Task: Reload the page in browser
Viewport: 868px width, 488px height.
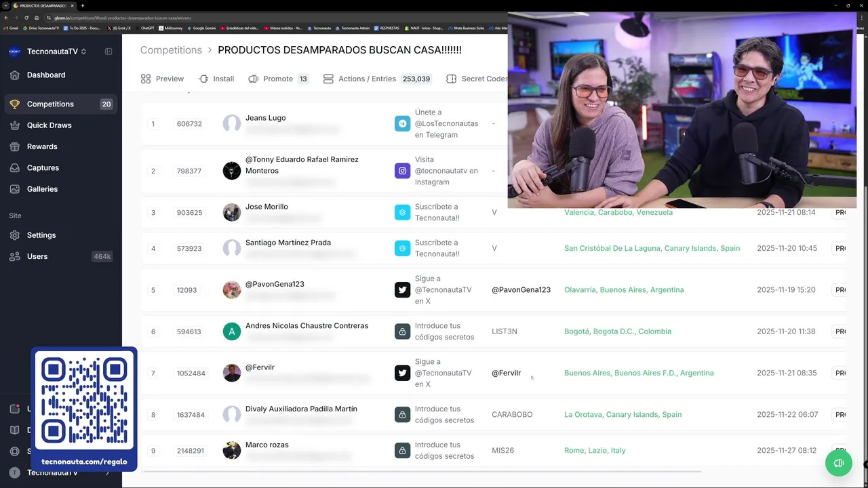Action: (x=26, y=18)
